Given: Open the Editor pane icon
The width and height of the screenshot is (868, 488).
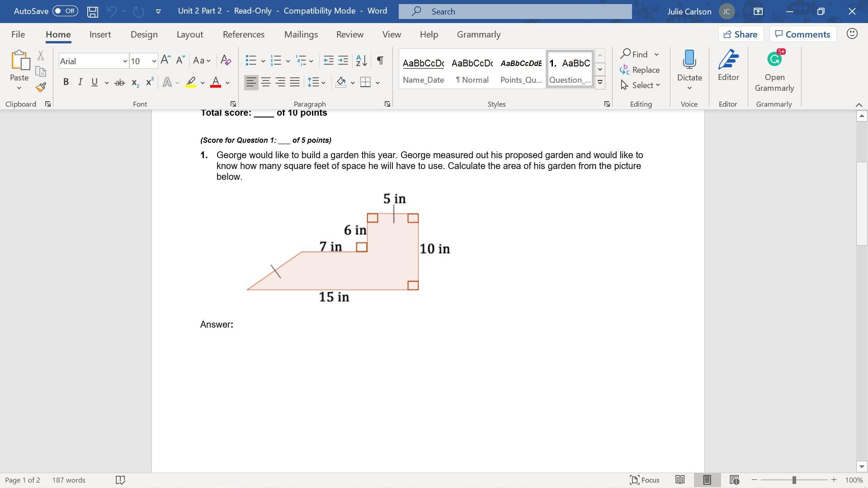Looking at the screenshot, I should point(728,66).
